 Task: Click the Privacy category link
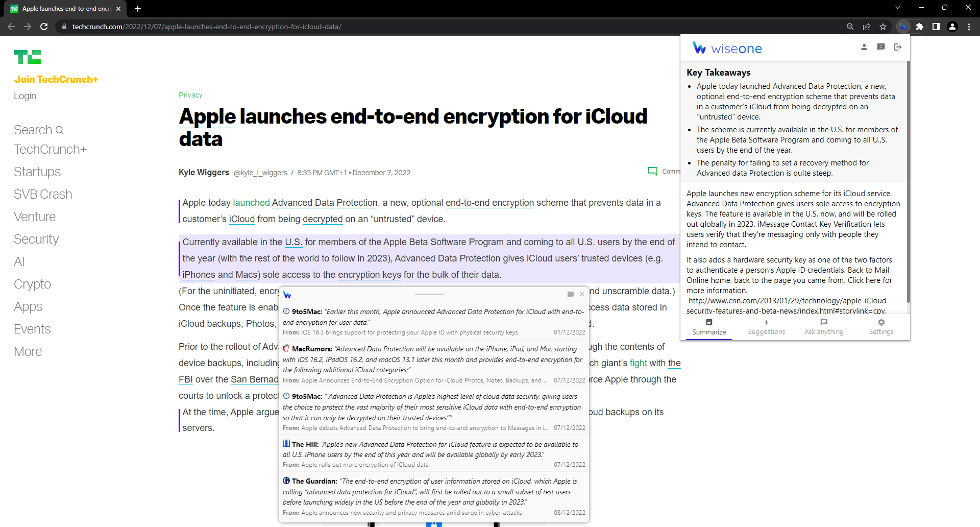coord(190,95)
